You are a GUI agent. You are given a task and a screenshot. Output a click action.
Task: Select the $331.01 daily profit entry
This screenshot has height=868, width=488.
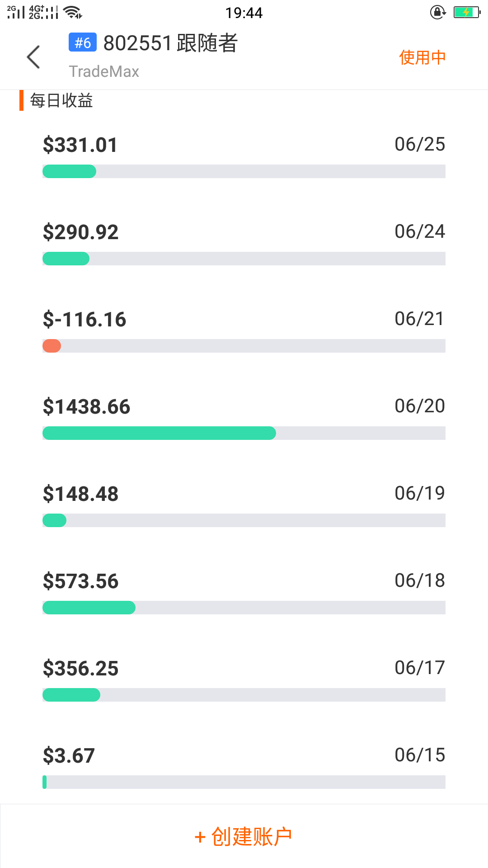coord(80,145)
